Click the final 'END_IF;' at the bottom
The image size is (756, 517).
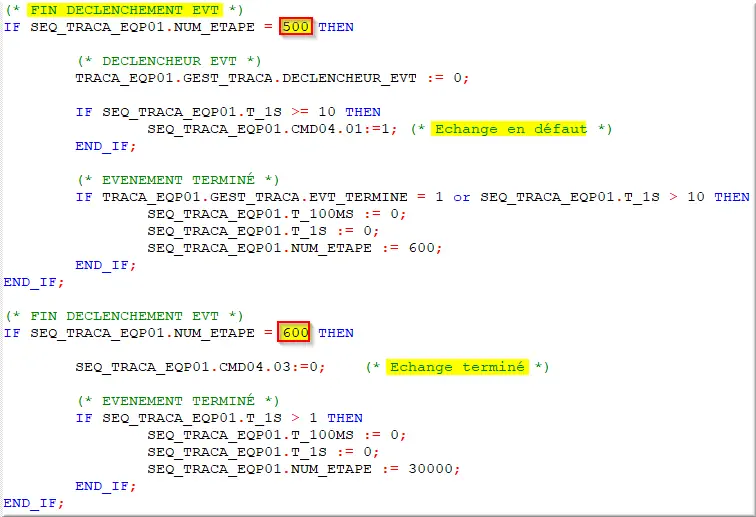(x=34, y=503)
